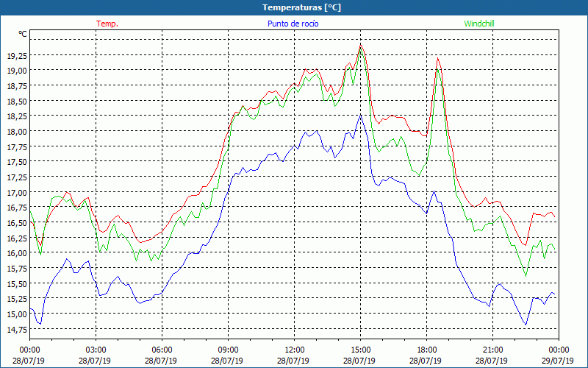588x368 pixels.
Task: Click the 15,50 y-axis value
Action: [x=17, y=284]
